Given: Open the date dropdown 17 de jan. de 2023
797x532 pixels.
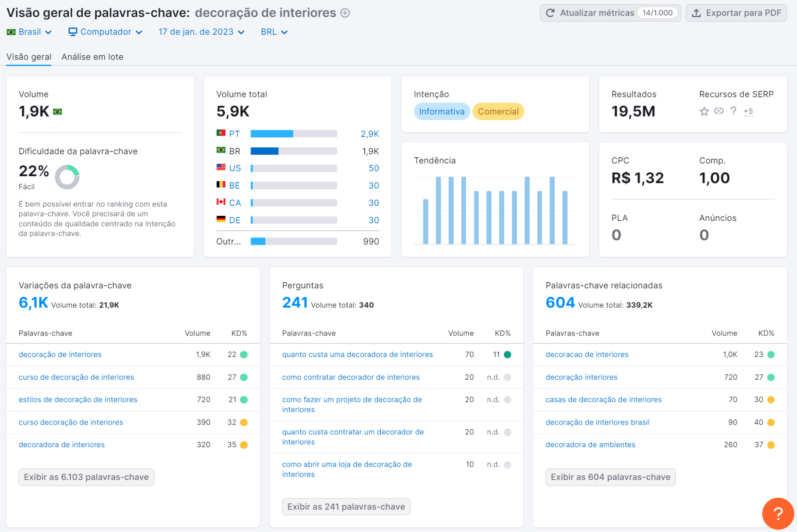Looking at the screenshot, I should (201, 32).
